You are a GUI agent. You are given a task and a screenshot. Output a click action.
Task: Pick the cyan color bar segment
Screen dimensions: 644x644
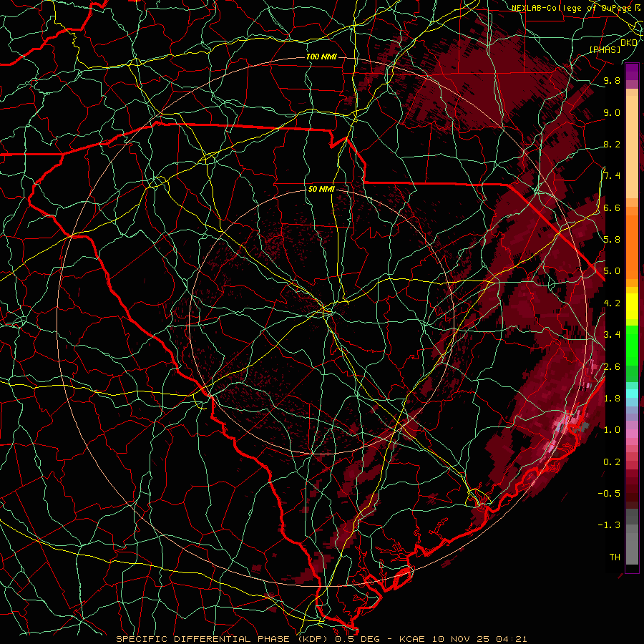pos(632,393)
